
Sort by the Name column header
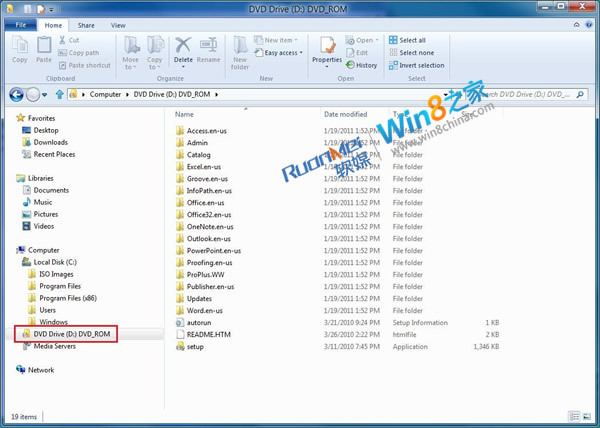click(x=184, y=114)
